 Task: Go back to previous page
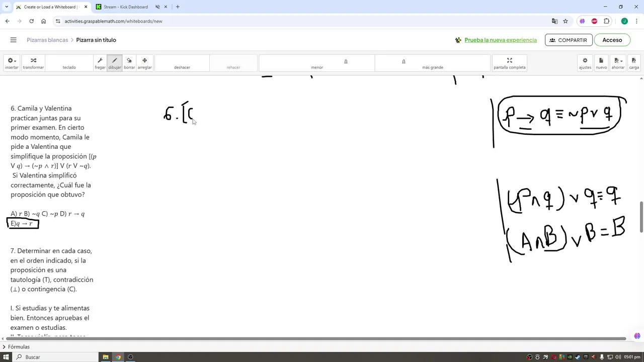(x=7, y=21)
